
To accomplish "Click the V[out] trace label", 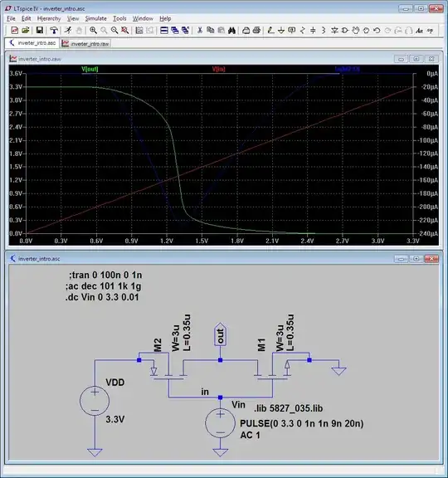I will pos(90,69).
